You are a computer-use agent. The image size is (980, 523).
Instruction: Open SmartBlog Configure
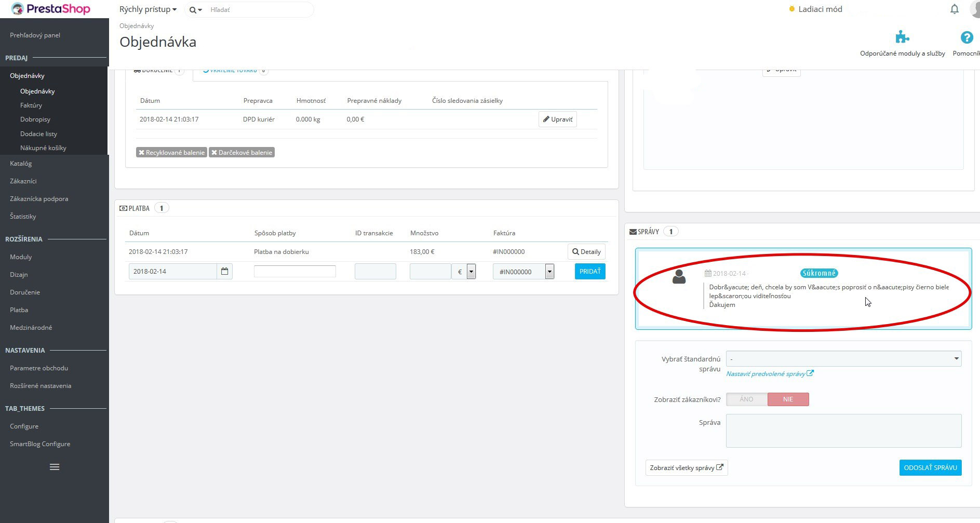(x=40, y=444)
